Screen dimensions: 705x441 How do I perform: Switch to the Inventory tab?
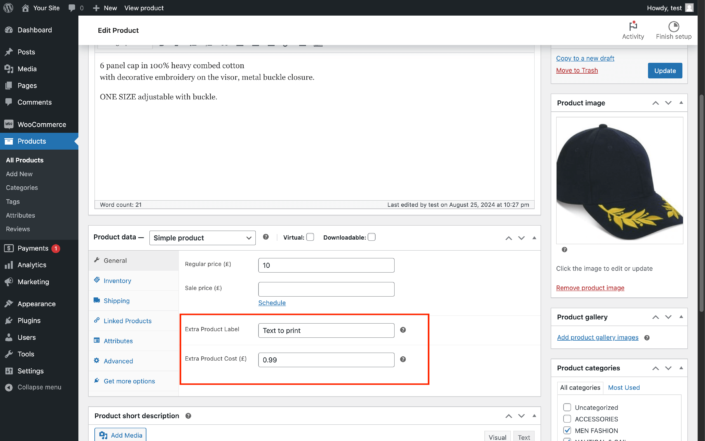(117, 281)
